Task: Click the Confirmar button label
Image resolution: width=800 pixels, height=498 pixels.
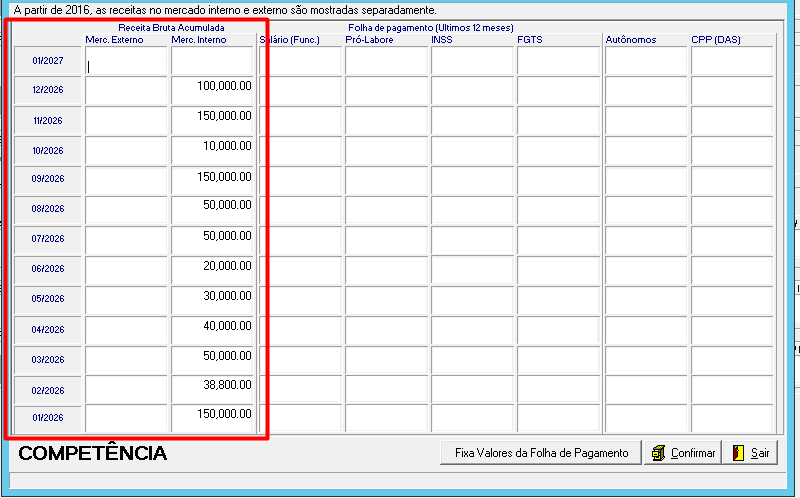Action: 693,453
